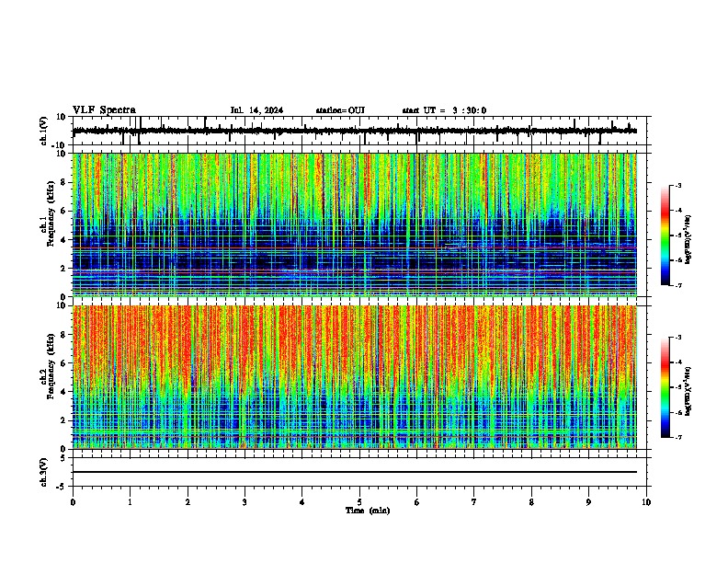Click time axis tick label "2"

pos(188,502)
